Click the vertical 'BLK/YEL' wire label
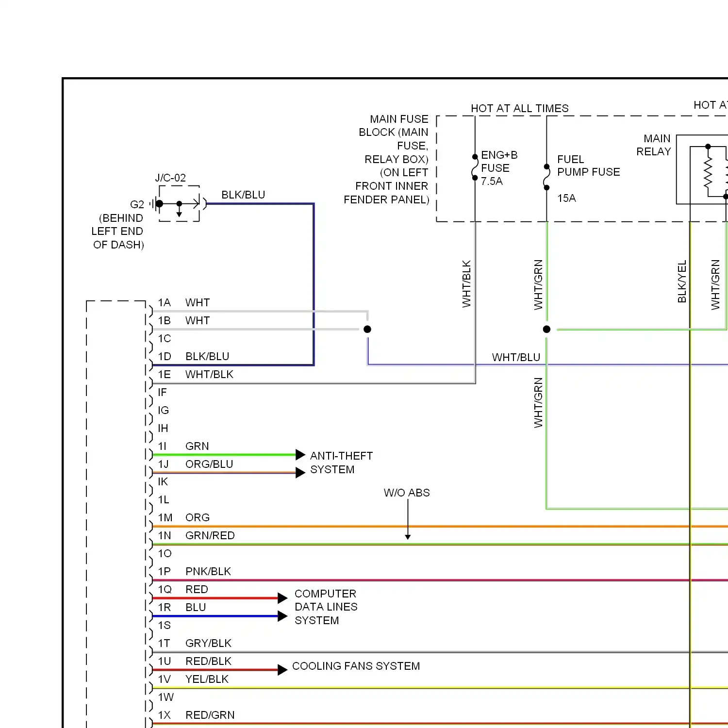The width and height of the screenshot is (728, 728). click(x=682, y=281)
